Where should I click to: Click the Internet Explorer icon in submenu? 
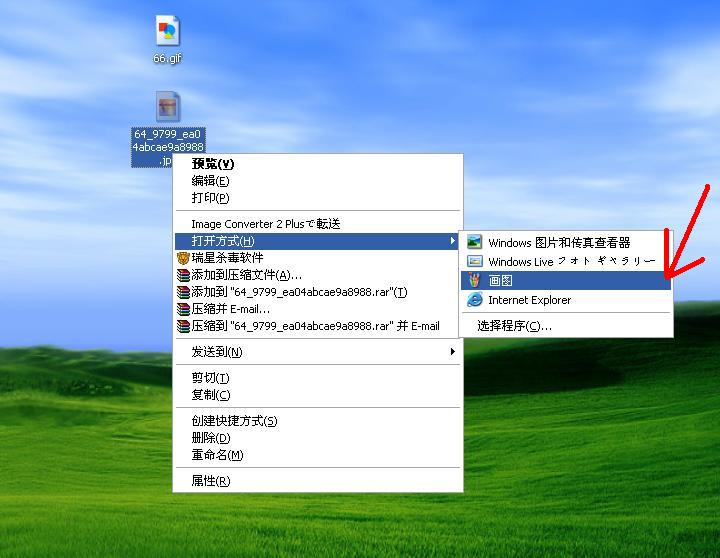(474, 299)
